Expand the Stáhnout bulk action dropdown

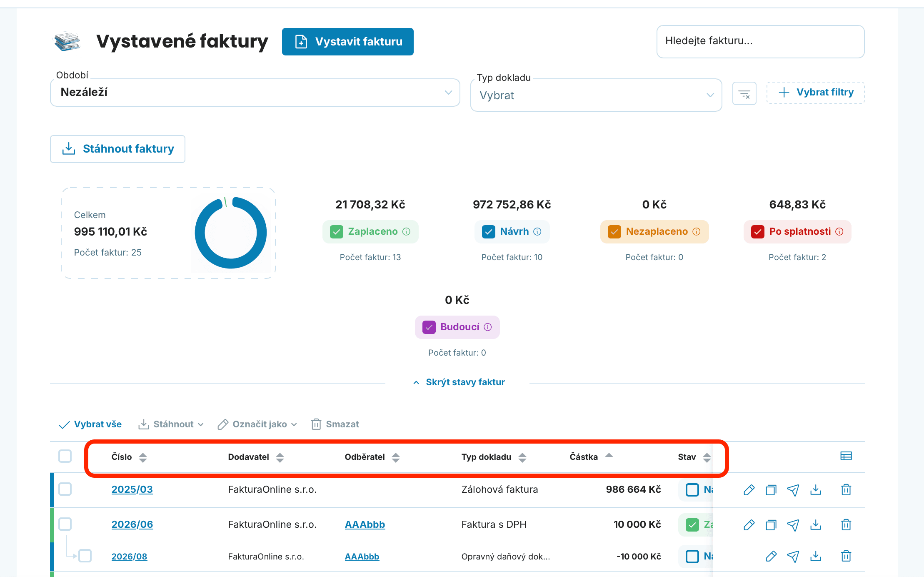click(171, 424)
